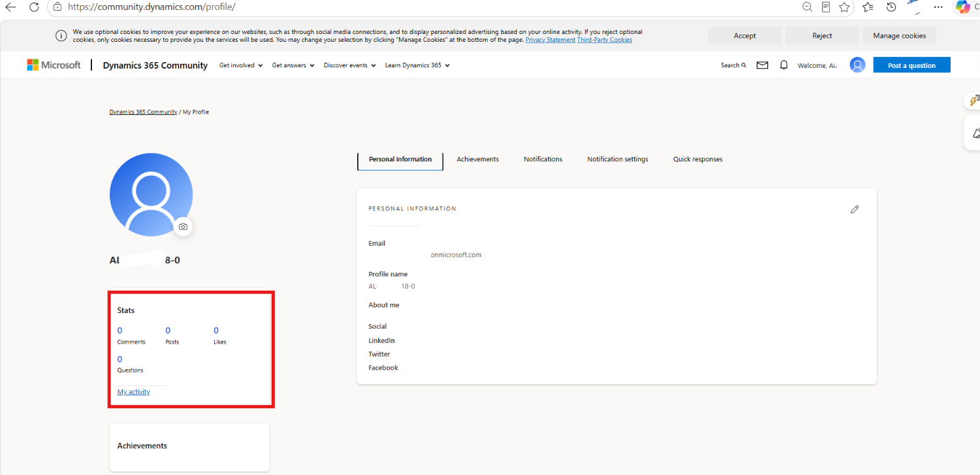Expand the Get answers menu
Screen dimensions: 980x475
coord(293,65)
